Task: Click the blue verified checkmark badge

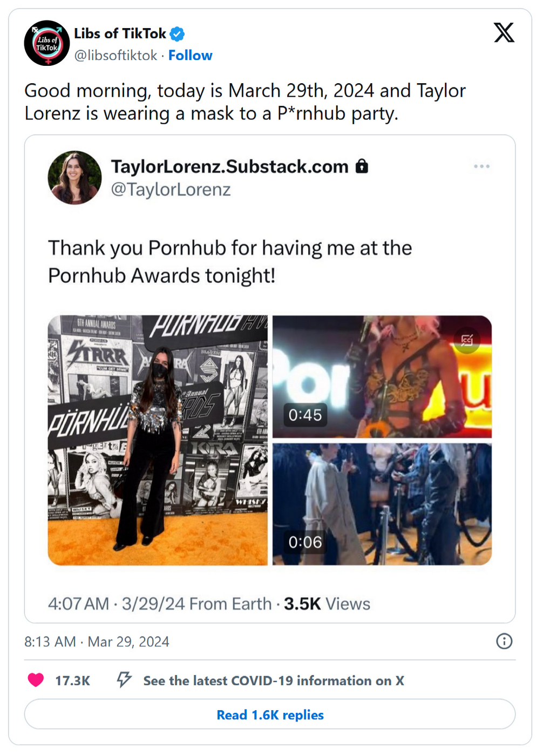Action: (177, 34)
